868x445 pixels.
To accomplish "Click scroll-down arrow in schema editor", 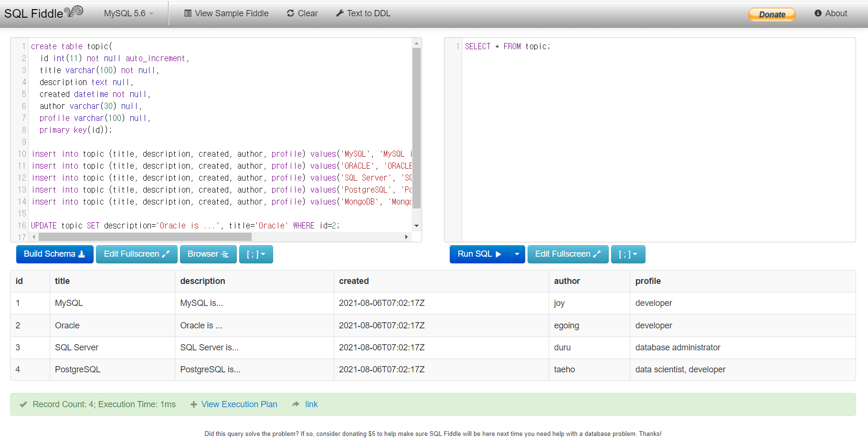I will click(416, 226).
